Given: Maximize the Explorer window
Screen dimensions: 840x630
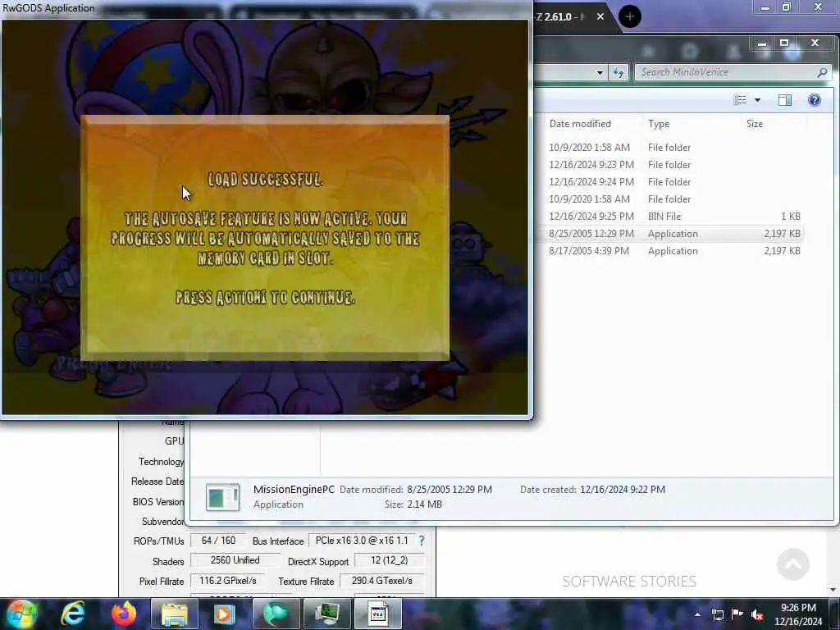Looking at the screenshot, I should point(784,43).
